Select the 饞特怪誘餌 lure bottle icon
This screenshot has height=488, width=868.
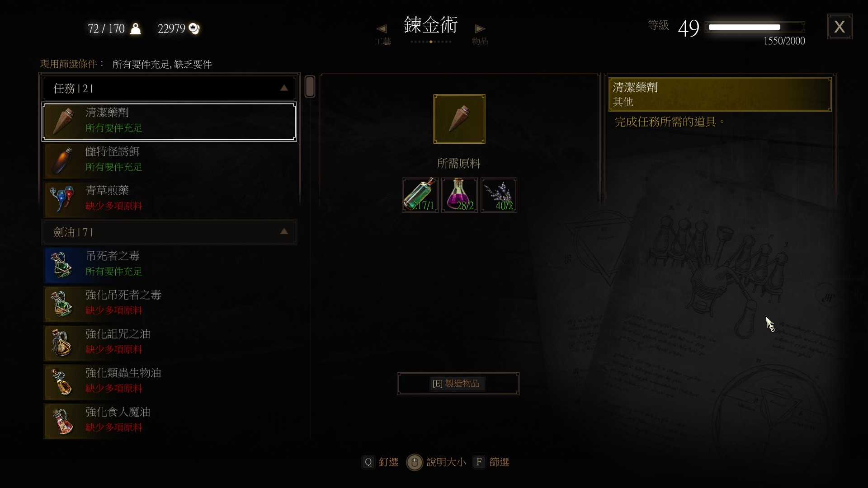coord(62,160)
